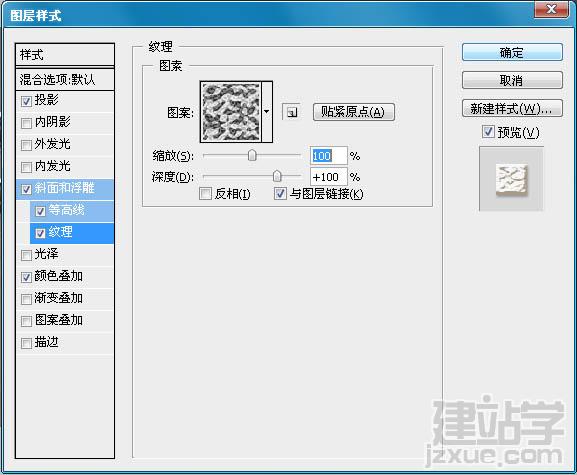Click the 贴紧原点 snap to origin button

(x=354, y=112)
